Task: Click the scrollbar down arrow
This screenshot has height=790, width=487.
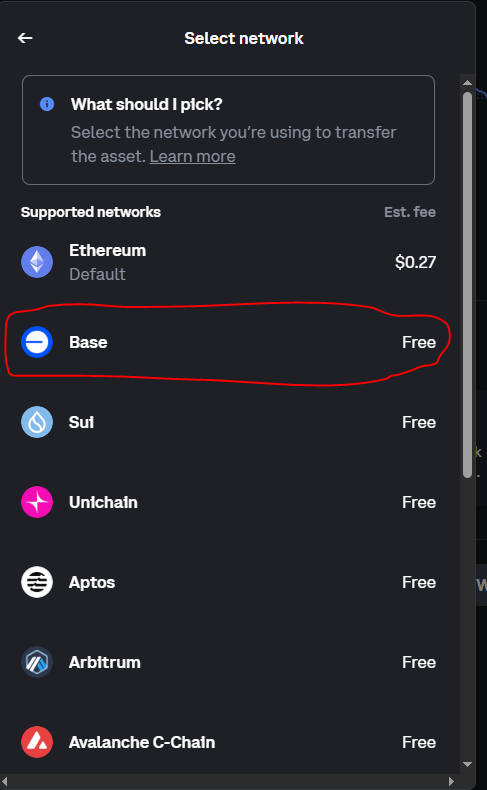Action: [x=467, y=764]
